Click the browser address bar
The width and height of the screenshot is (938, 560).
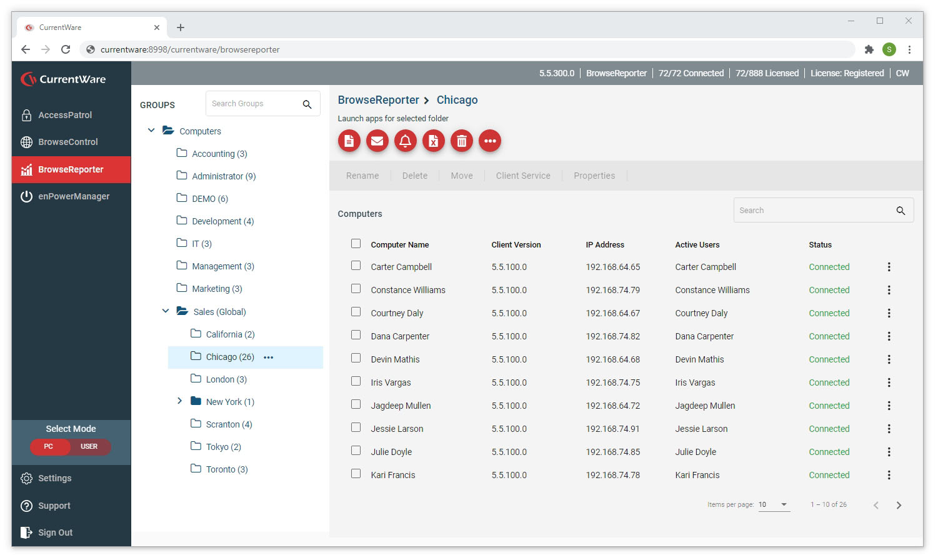(x=467, y=49)
